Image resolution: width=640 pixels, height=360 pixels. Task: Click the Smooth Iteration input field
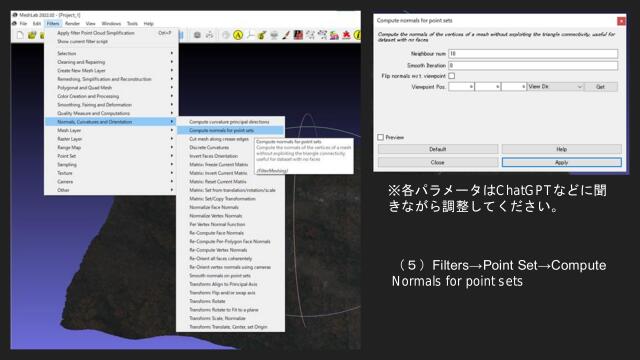(533, 65)
